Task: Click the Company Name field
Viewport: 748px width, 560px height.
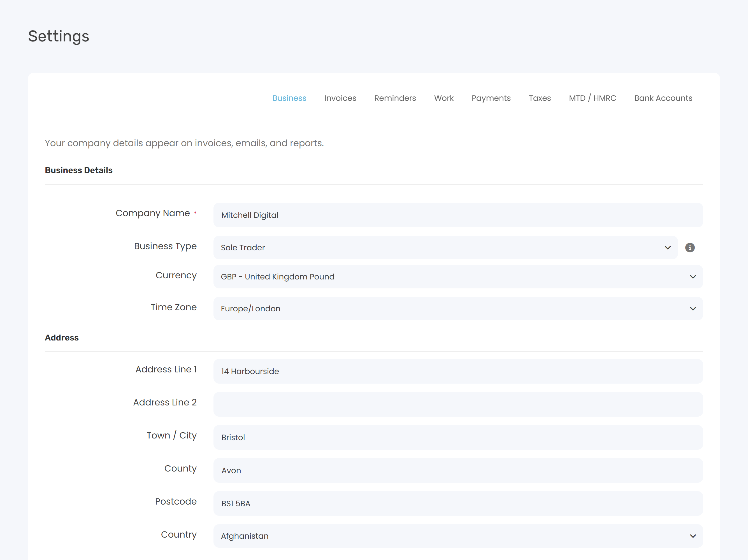Action: coord(458,215)
